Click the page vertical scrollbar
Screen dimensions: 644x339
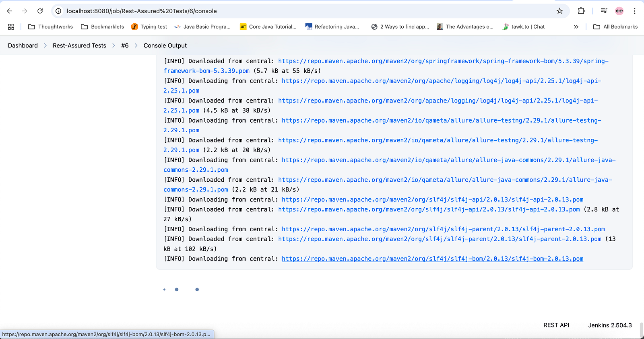642,331
